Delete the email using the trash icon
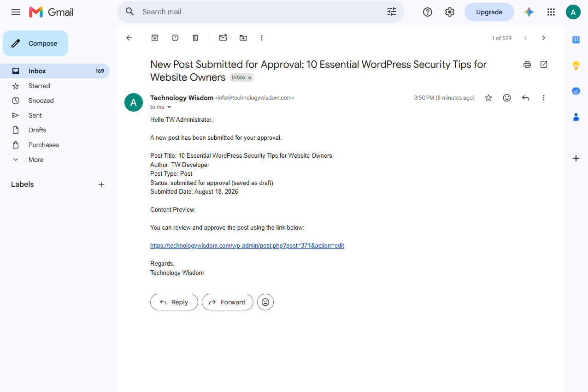The height and width of the screenshot is (392, 588). tap(195, 38)
